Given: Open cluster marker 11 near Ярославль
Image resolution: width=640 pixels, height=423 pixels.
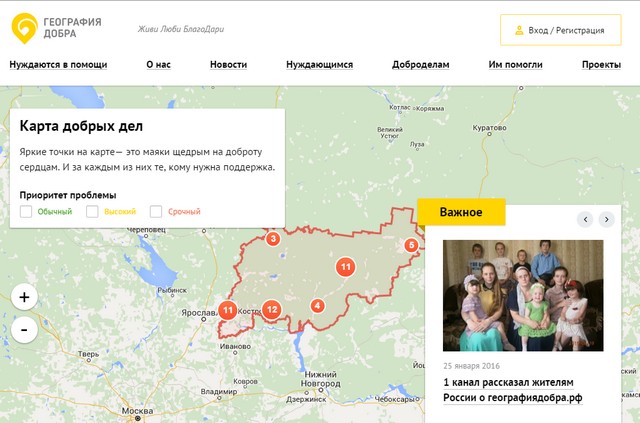Looking at the screenshot, I should [228, 310].
